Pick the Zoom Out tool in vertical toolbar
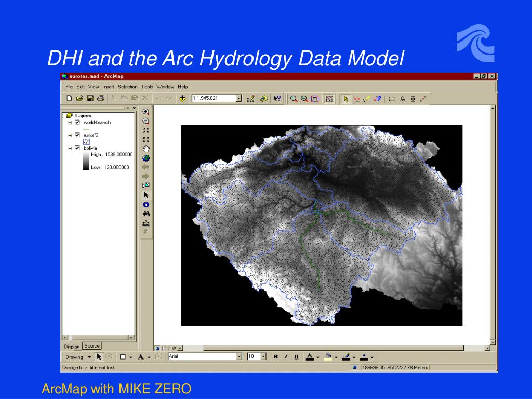This screenshot has width=532, height=399. click(x=146, y=121)
